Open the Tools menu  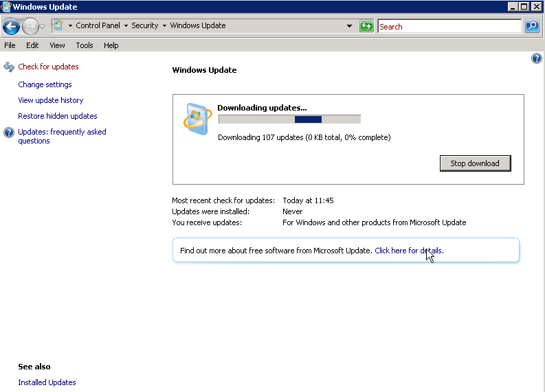pyautogui.click(x=85, y=45)
